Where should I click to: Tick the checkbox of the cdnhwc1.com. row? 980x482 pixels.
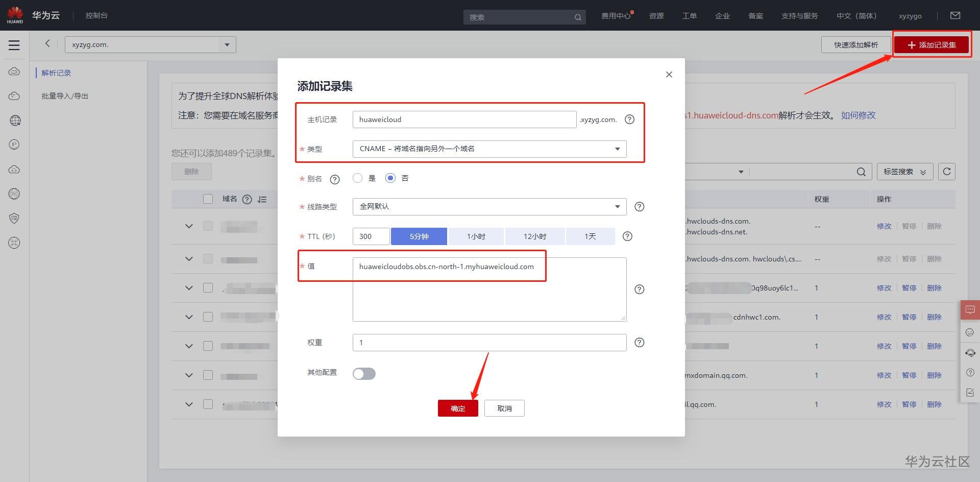coord(208,317)
